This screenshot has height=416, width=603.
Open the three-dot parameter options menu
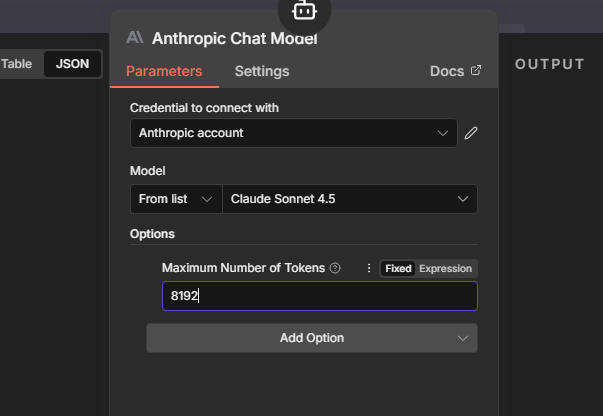point(368,268)
